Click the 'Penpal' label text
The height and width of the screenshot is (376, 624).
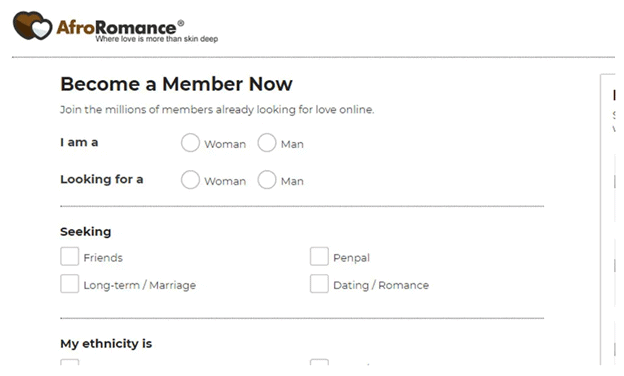pyautogui.click(x=351, y=258)
